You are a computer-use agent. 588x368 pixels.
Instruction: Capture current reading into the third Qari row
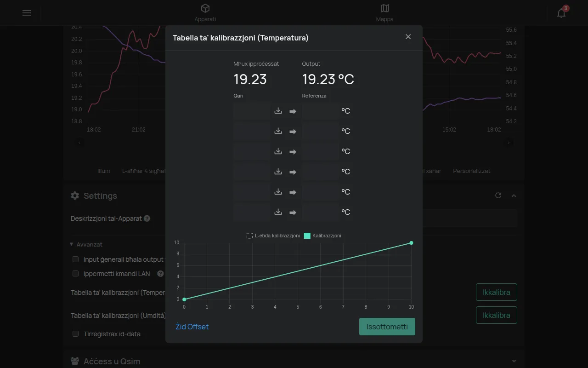(x=278, y=151)
